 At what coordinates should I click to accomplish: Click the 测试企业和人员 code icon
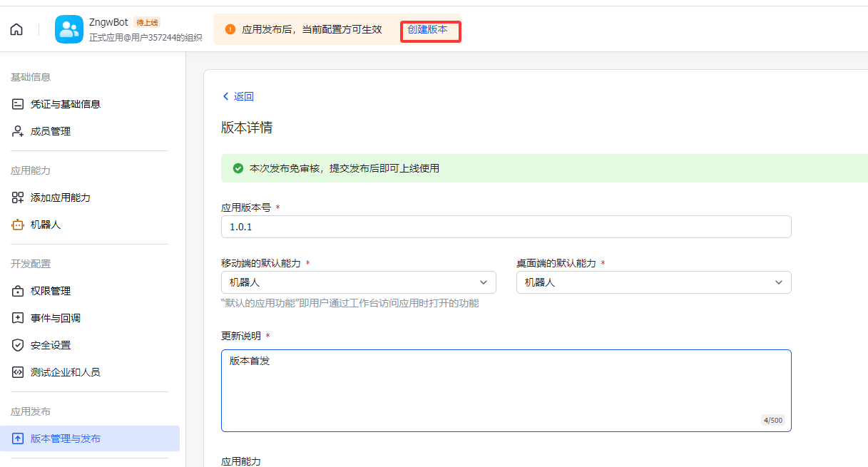click(18, 372)
